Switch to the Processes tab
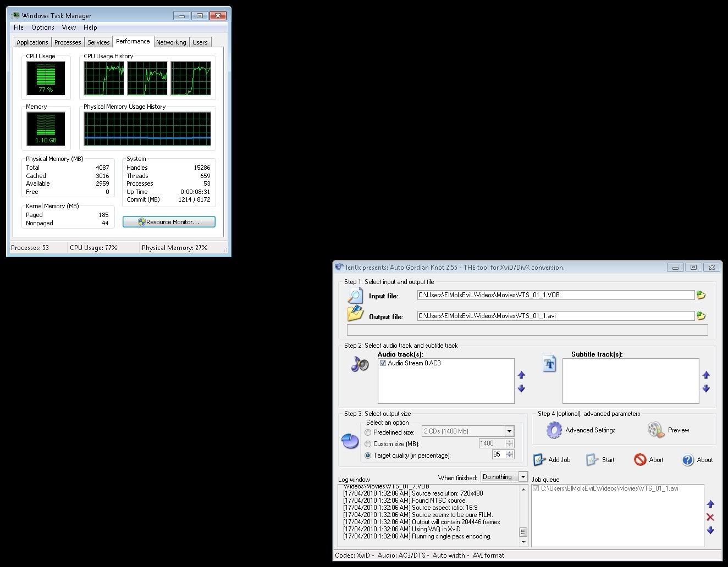The width and height of the screenshot is (728, 567). tap(68, 42)
